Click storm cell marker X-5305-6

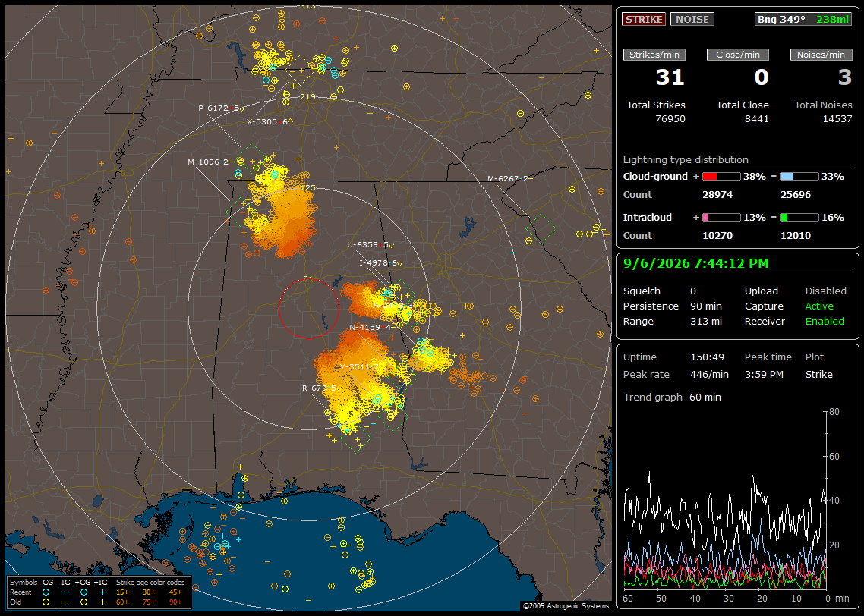[269, 121]
